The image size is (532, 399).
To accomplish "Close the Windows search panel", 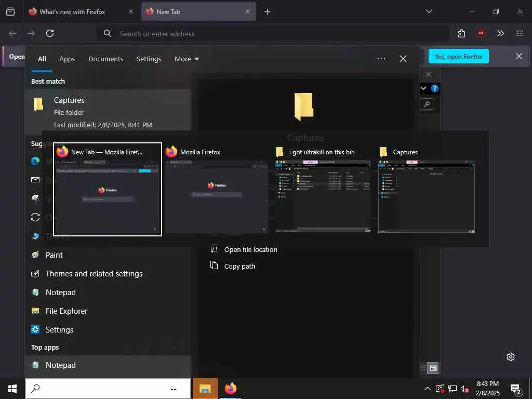I will pos(403,59).
